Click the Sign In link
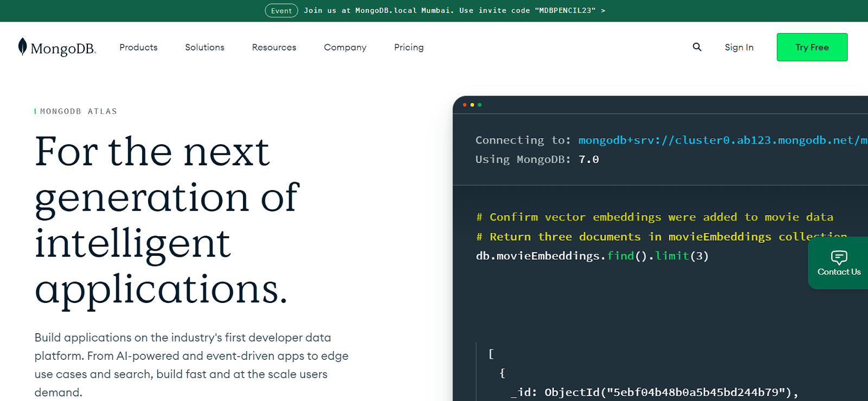Screen dimensions: 868x401 pos(739,48)
